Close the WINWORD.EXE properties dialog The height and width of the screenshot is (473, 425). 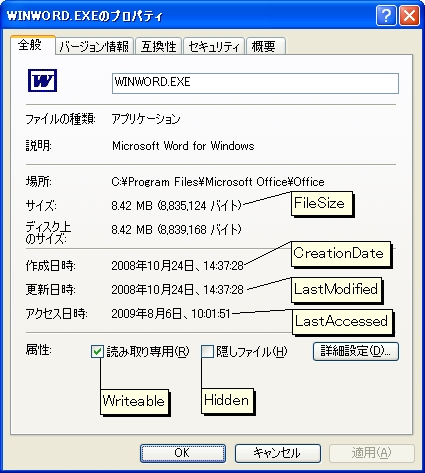[409, 15]
